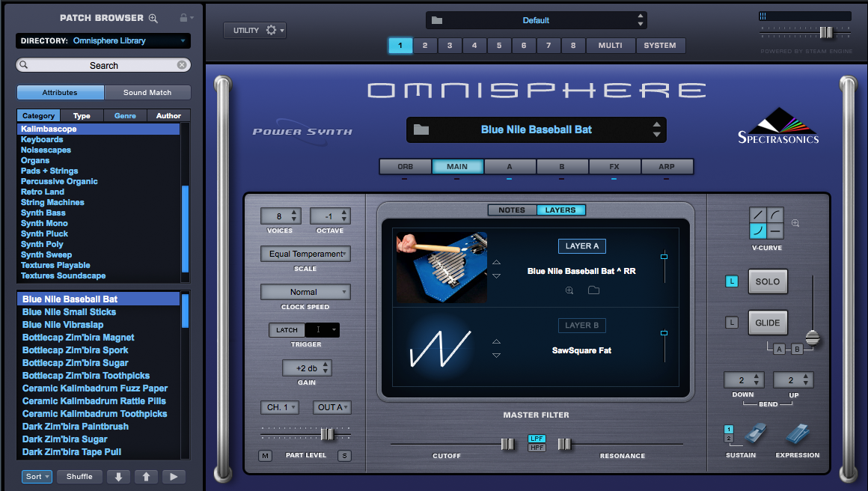Open the Equal Temperament scale dropdown
The image size is (868, 491).
pos(305,254)
